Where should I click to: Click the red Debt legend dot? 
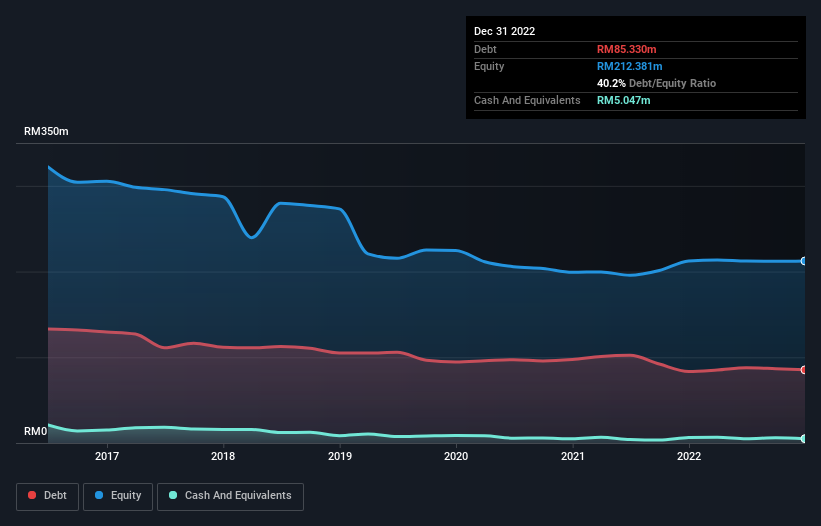pos(32,495)
